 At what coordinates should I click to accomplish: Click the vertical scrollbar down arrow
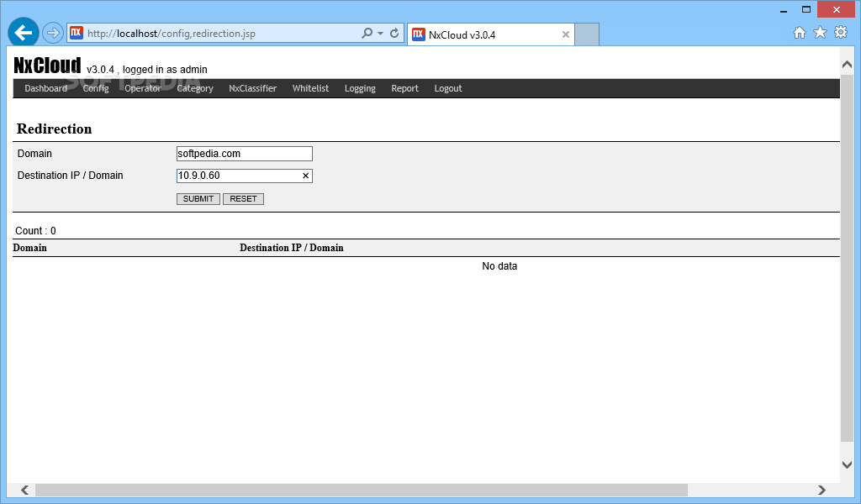coord(848,465)
